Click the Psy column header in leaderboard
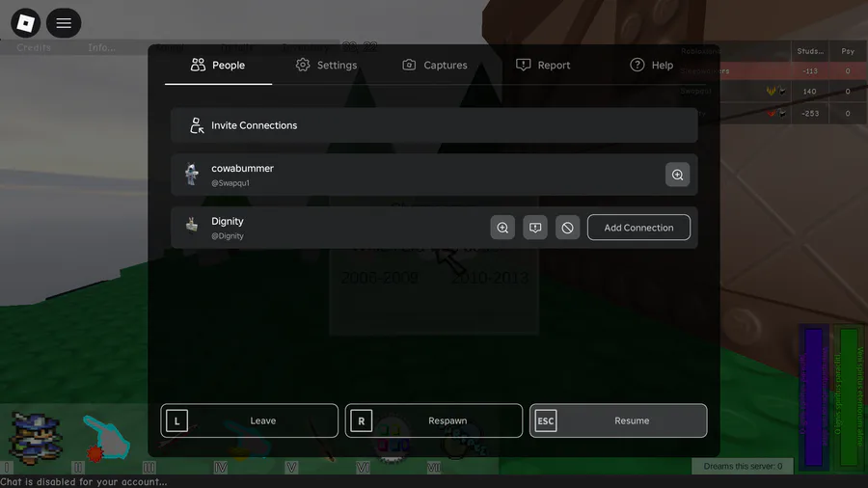Viewport: 868px width, 488px height. [848, 51]
